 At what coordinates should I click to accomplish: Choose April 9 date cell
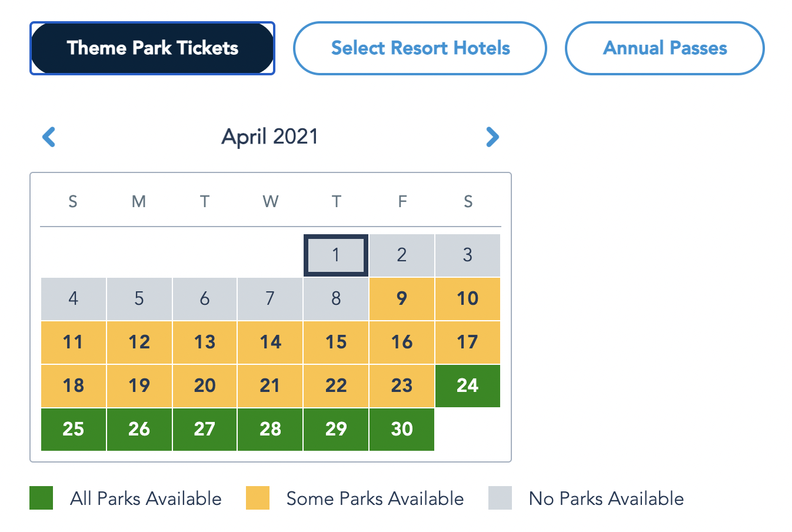(x=402, y=299)
